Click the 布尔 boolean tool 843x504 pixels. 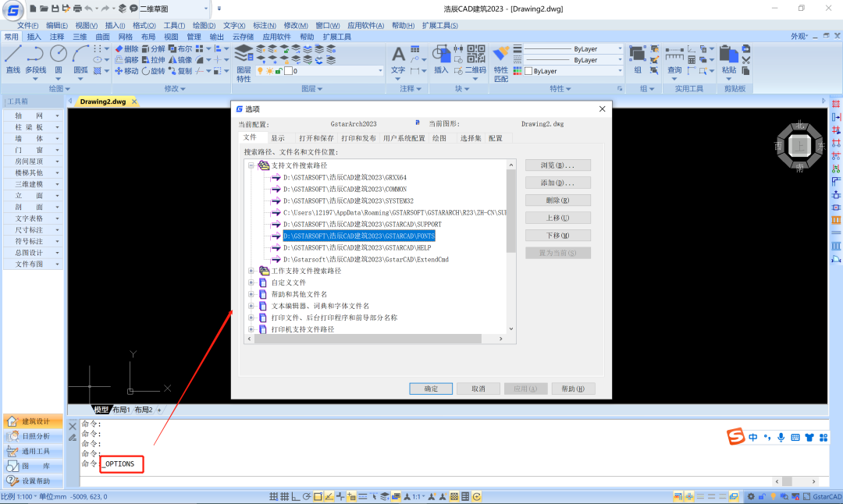[x=180, y=49]
